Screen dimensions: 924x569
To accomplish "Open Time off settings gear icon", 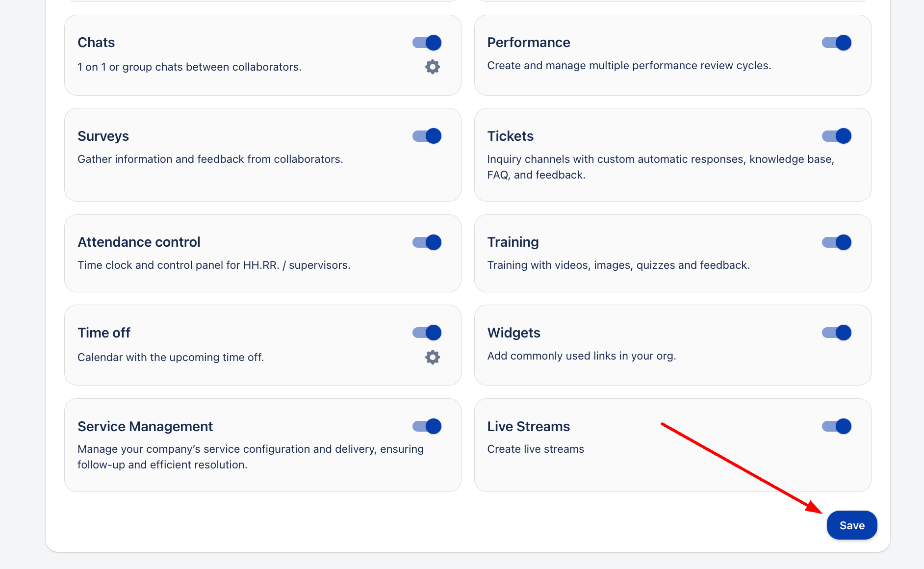I will [x=432, y=357].
